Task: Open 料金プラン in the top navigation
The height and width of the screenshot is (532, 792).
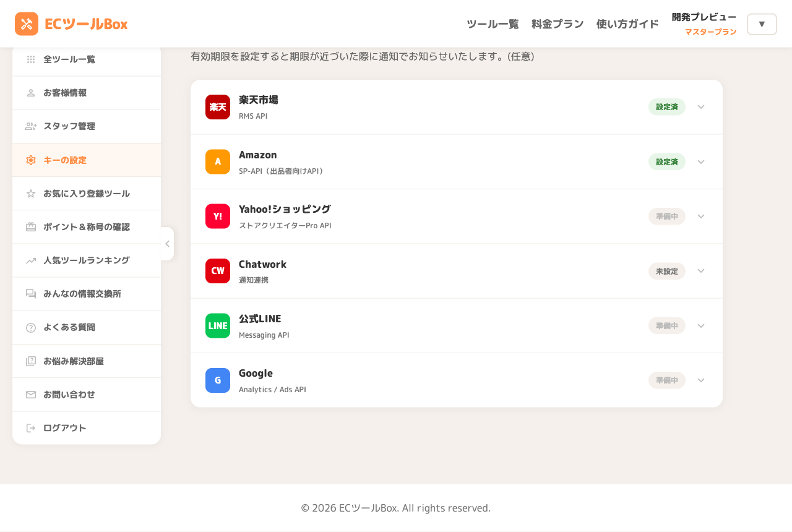Action: (557, 24)
